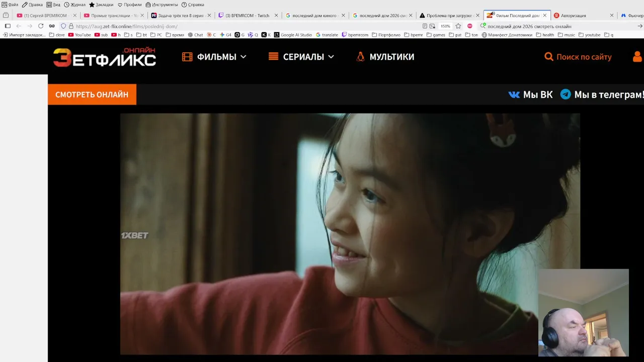Switch to the Задача трёх тел tab
644x362 pixels.
click(x=180, y=16)
